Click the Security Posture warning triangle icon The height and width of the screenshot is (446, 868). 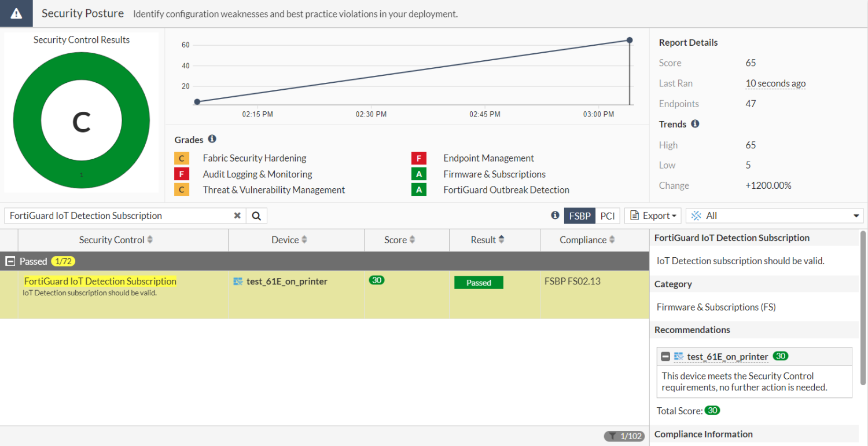[x=16, y=13]
